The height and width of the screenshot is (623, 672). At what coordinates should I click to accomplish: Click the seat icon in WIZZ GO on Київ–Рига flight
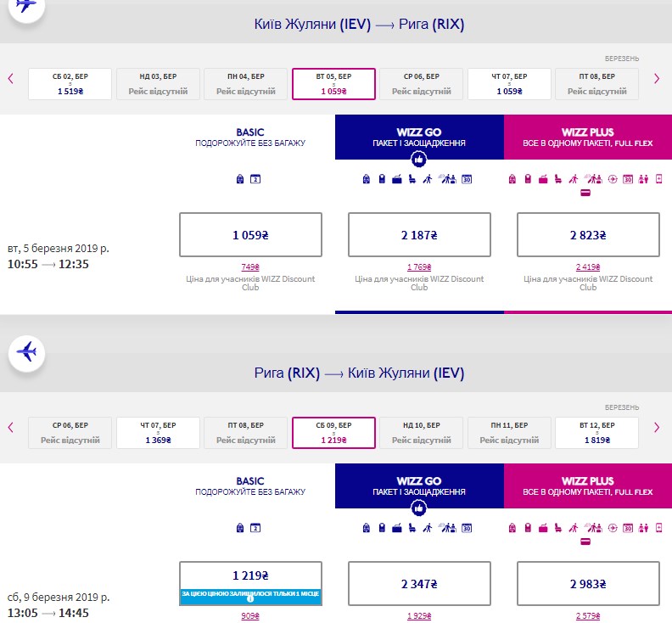coord(412,179)
